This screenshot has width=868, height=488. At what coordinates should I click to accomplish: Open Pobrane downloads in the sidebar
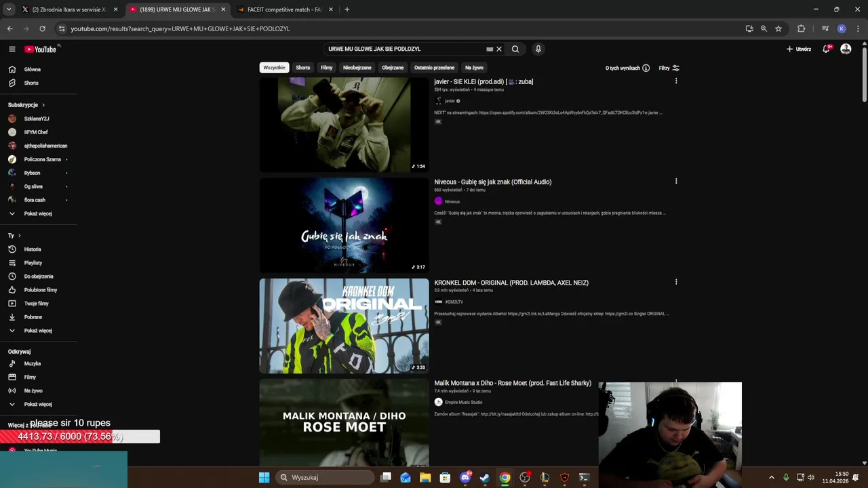click(33, 317)
